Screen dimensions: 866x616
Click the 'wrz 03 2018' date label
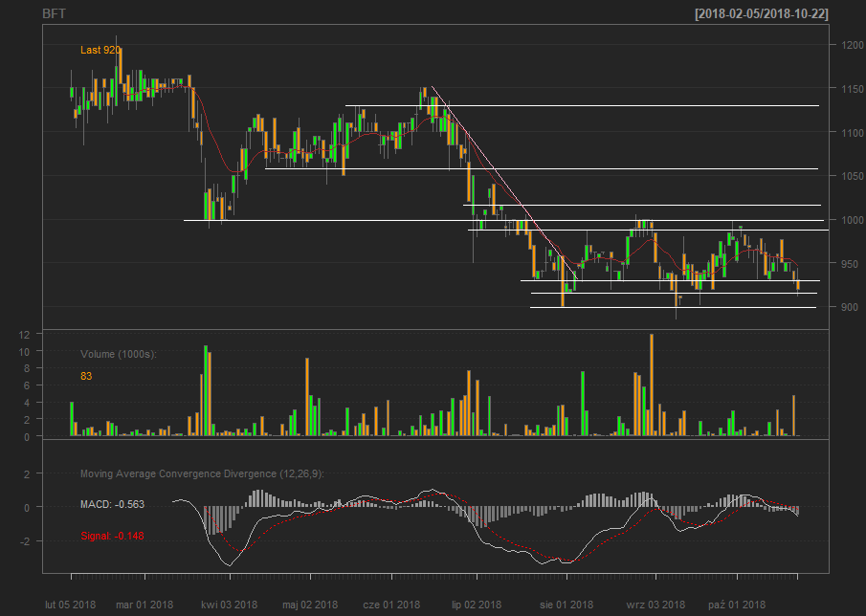click(655, 605)
